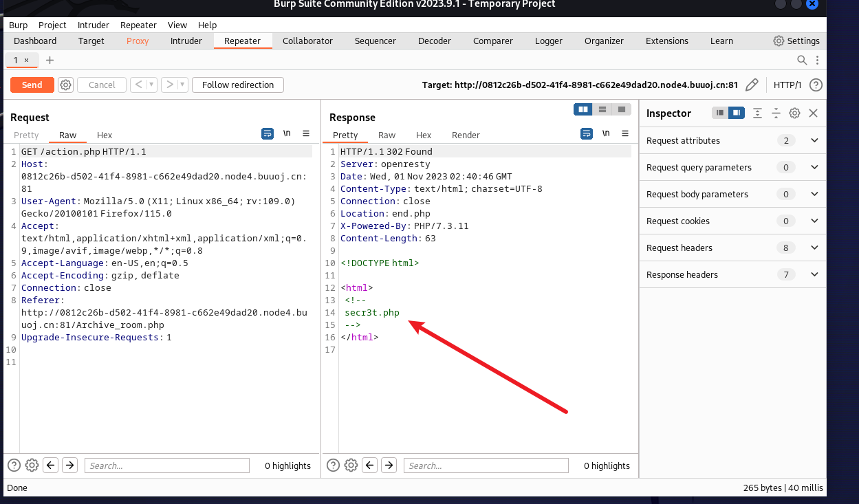Click the Cancel button
This screenshot has width=859, height=504.
tap(102, 85)
